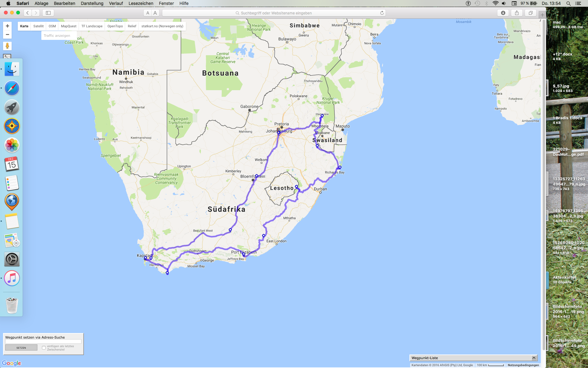588x368 pixels.
Task: Open the Safari downloads icon
Action: click(503, 13)
